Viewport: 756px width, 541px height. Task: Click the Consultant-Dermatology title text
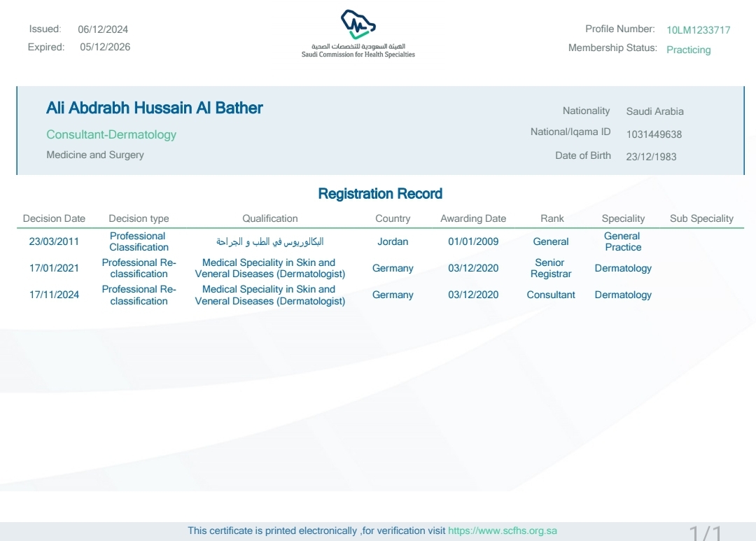pyautogui.click(x=111, y=134)
